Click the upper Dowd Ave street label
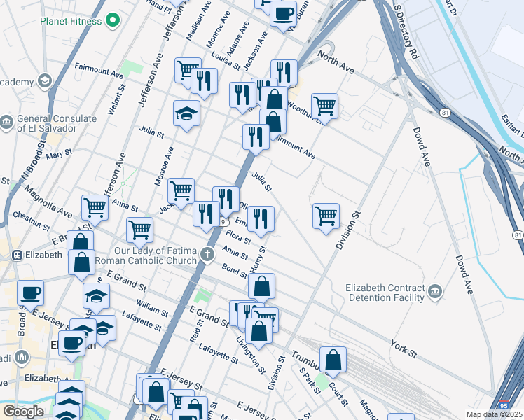The width and height of the screenshot is (524, 420). pos(422,146)
